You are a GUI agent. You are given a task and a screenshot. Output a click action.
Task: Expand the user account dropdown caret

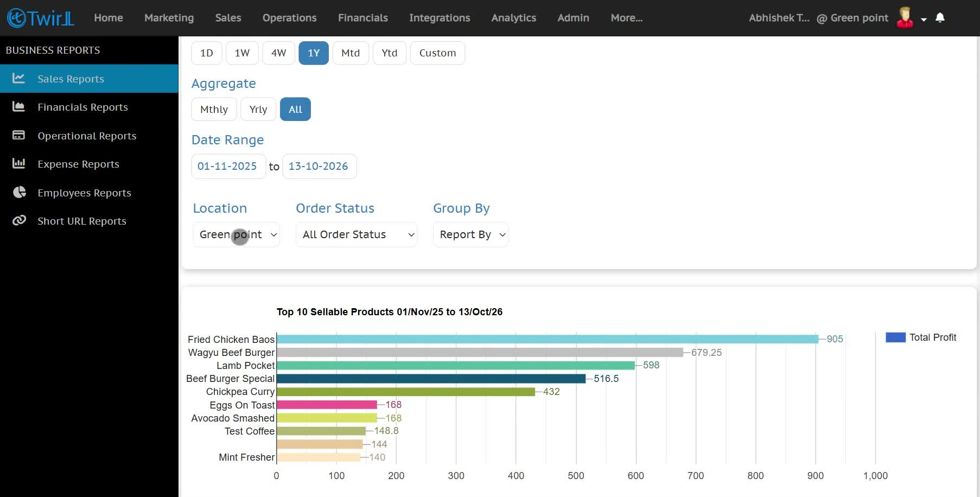tap(924, 20)
